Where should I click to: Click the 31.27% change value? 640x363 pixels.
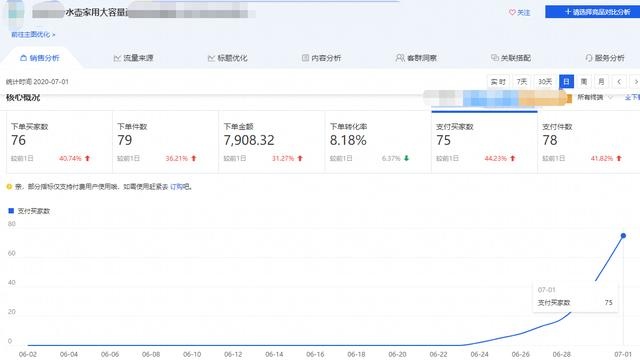tap(283, 158)
